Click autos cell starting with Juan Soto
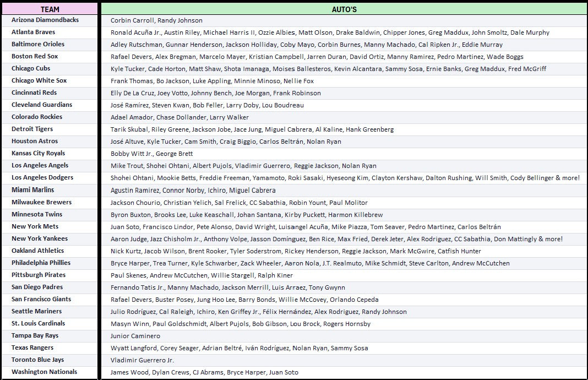This screenshot has width=588, height=380. point(344,226)
